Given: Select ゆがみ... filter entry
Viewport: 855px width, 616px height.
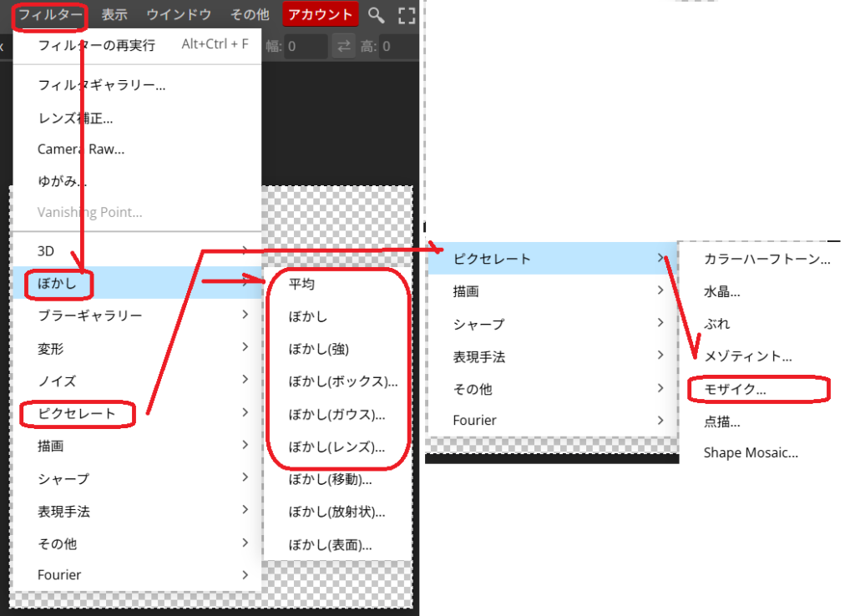Looking at the screenshot, I should (137, 181).
